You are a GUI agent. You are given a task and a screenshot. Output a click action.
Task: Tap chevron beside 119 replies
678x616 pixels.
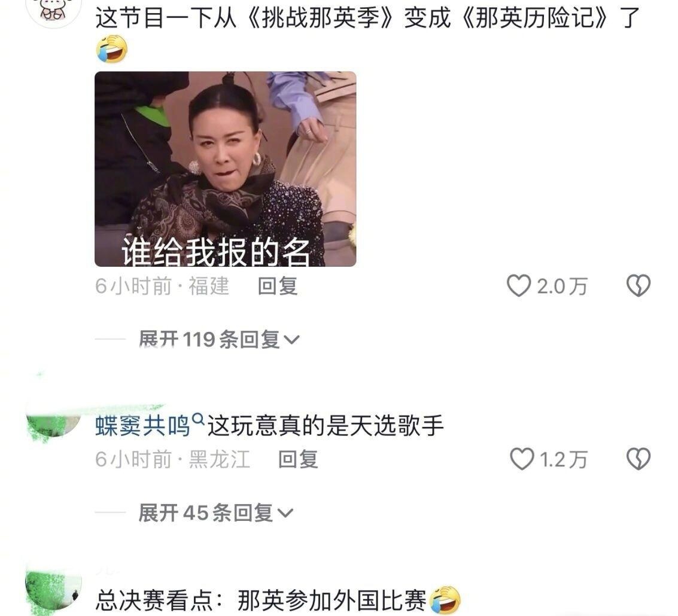pyautogui.click(x=291, y=340)
